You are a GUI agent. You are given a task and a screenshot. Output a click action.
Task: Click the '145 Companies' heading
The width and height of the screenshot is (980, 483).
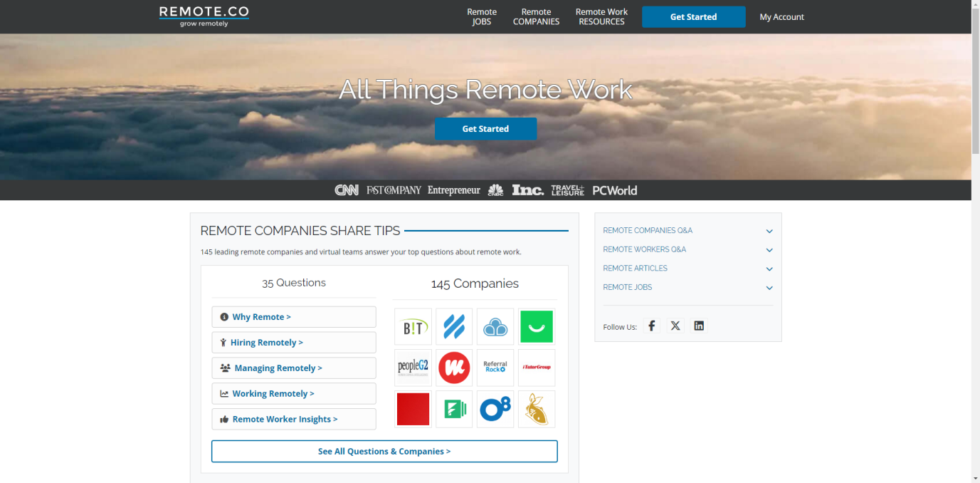point(475,284)
